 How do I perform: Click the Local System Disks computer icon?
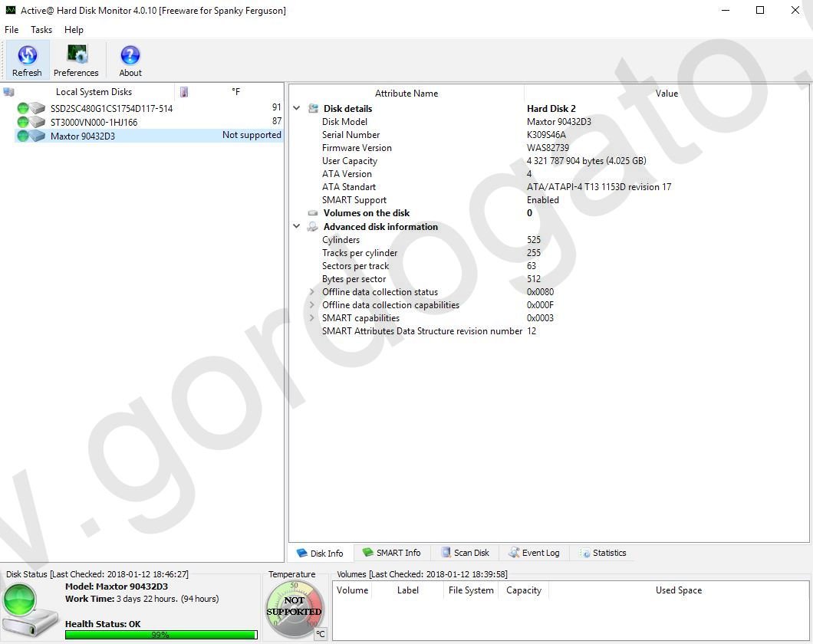[x=8, y=92]
